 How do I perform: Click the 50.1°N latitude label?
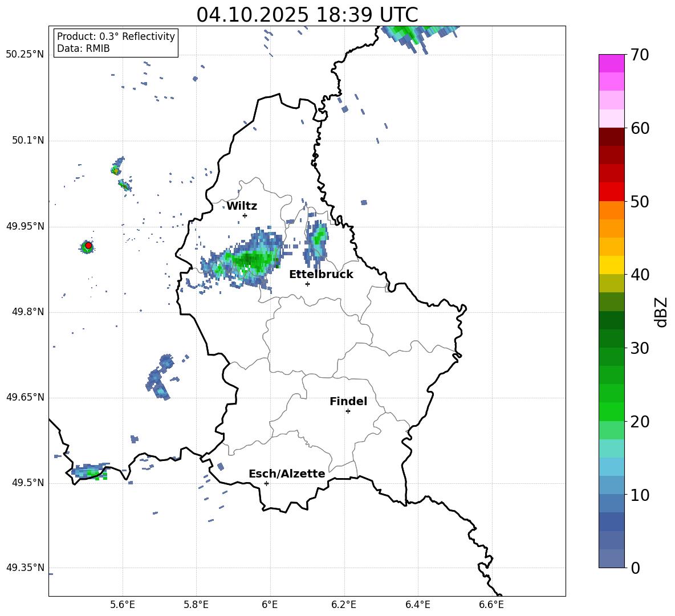[x=28, y=140]
